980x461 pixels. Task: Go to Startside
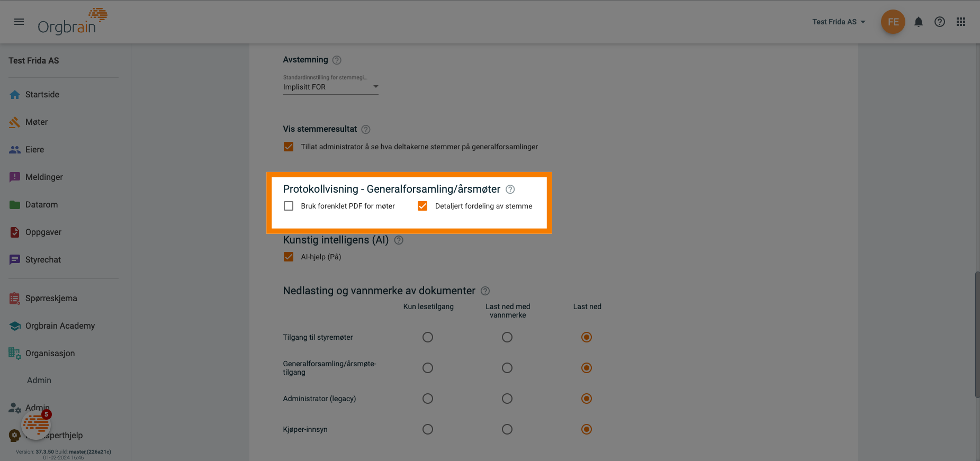[x=42, y=94]
